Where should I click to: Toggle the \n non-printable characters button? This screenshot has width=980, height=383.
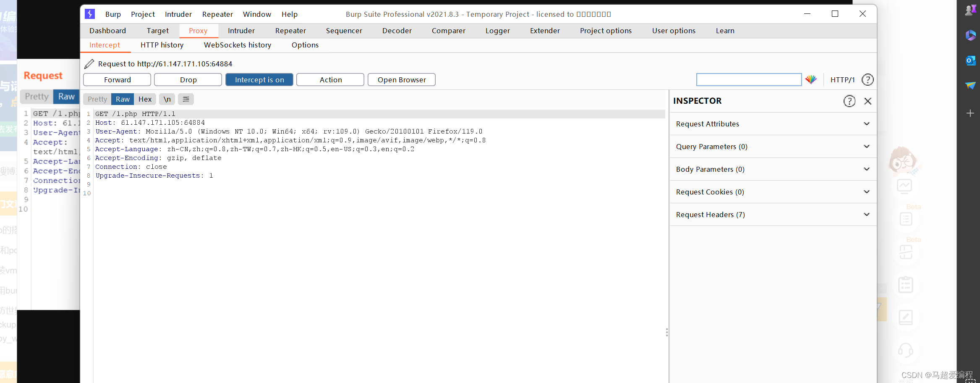167,99
